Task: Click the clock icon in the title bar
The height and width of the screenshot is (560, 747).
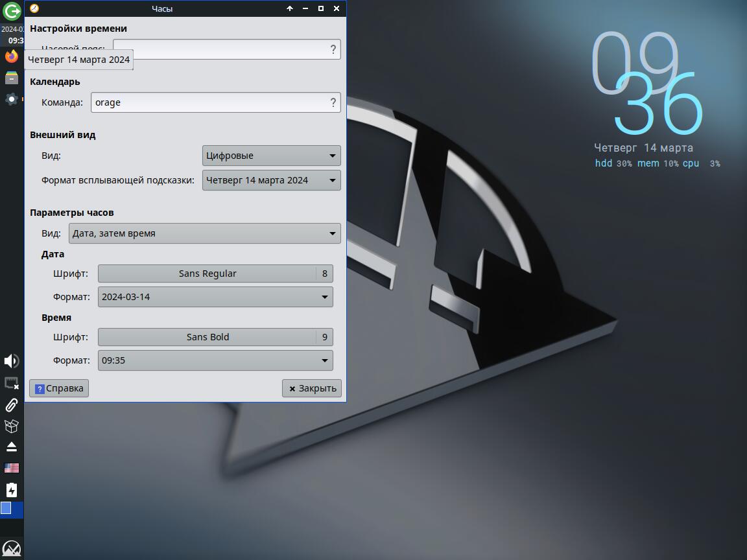Action: coord(34,8)
